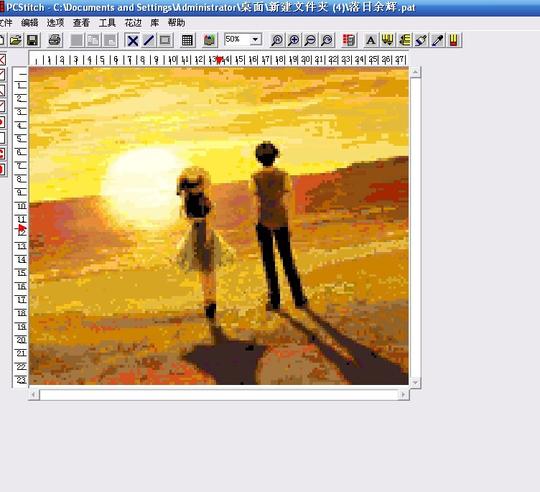
Task: Open the 帮助 menu
Action: click(176, 23)
